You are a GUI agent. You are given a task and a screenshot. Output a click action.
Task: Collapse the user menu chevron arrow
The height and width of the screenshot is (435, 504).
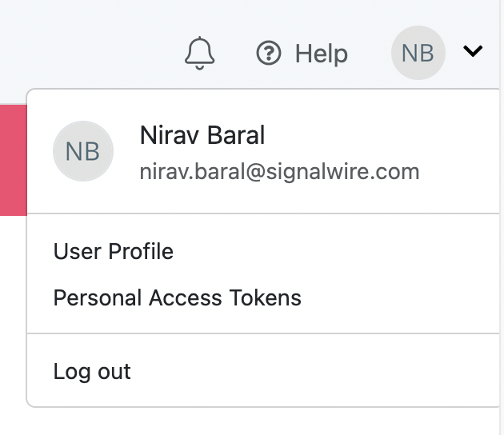473,52
